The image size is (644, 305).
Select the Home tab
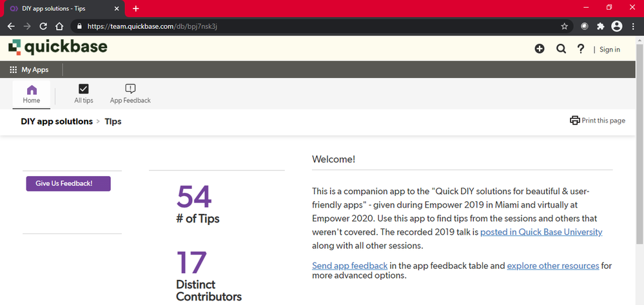pos(32,94)
